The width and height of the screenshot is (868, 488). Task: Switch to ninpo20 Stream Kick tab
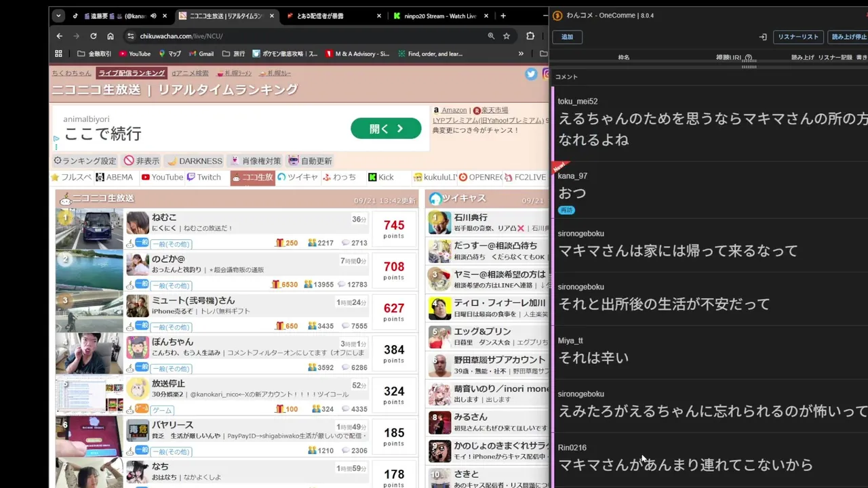tap(439, 16)
